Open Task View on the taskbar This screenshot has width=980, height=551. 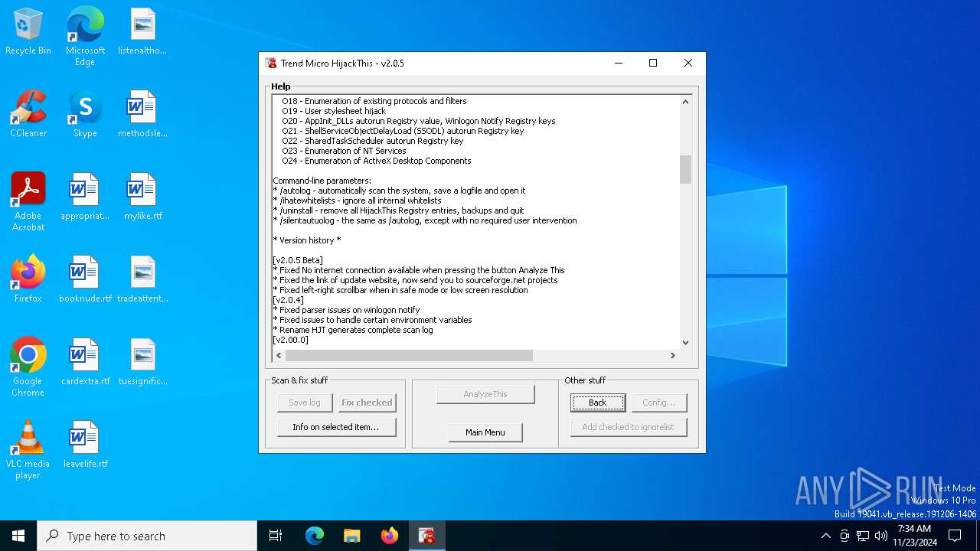[276, 536]
